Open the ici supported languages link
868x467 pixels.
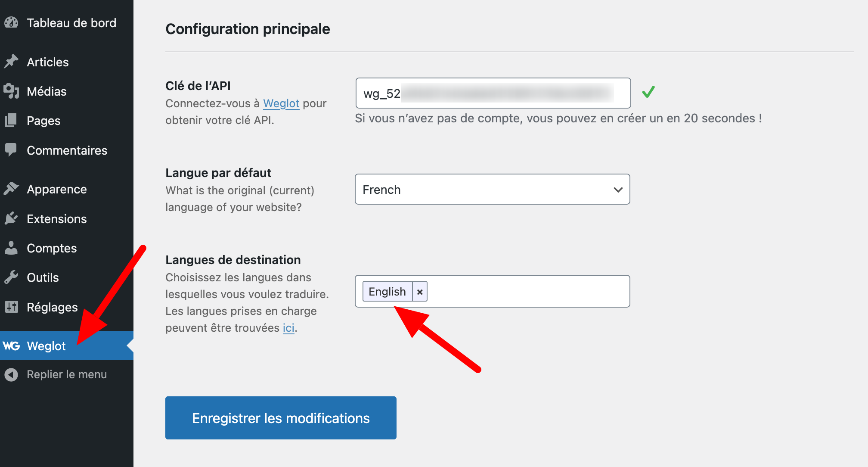[x=288, y=327]
